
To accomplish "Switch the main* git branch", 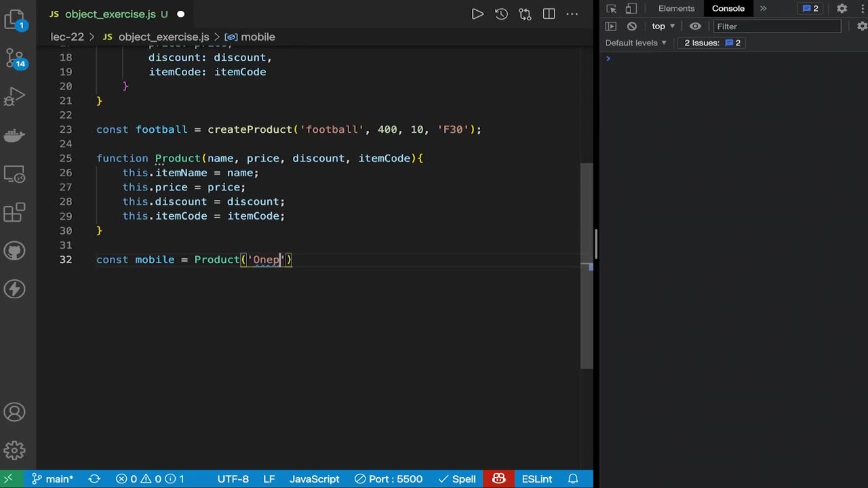I will tap(52, 479).
